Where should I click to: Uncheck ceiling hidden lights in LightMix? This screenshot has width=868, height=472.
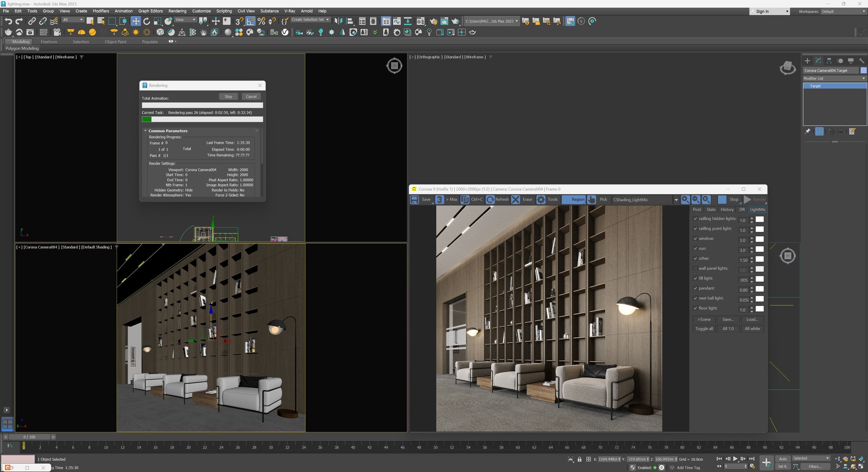(x=695, y=219)
